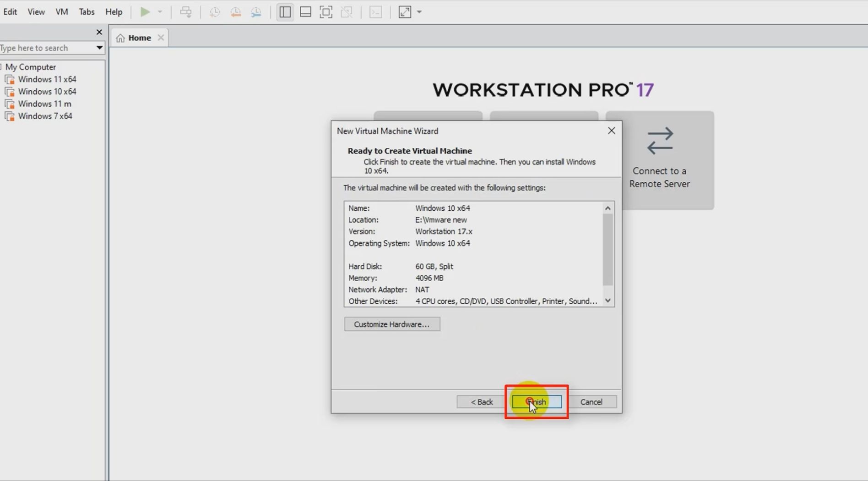This screenshot has width=868, height=481.
Task: Close the Library sidebar panel
Action: 99,32
